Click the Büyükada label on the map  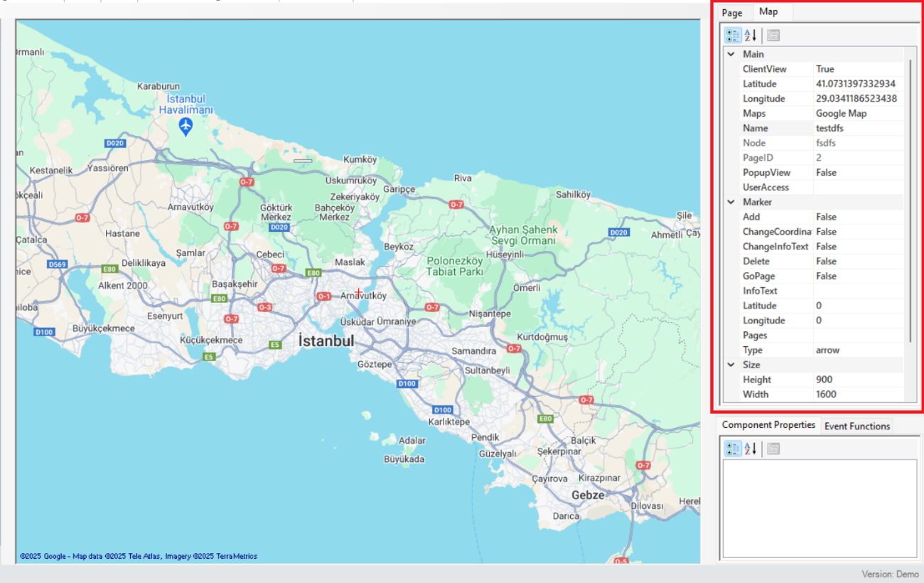pyautogui.click(x=404, y=459)
